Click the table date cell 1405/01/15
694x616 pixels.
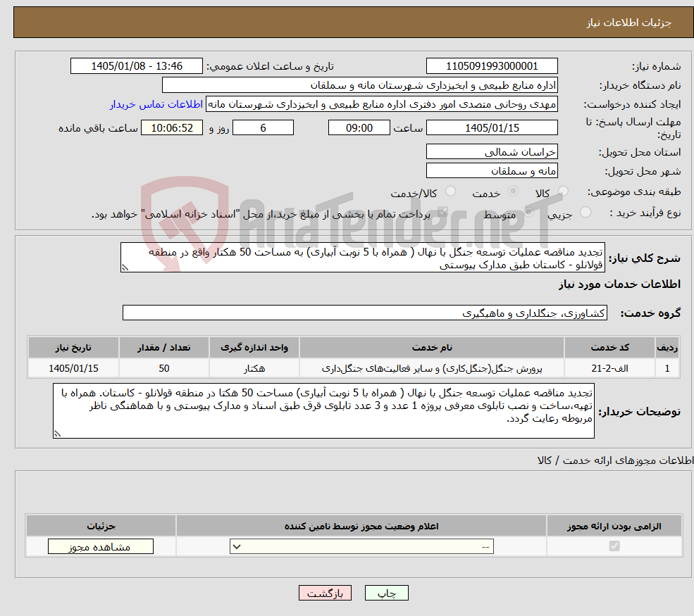73,368
